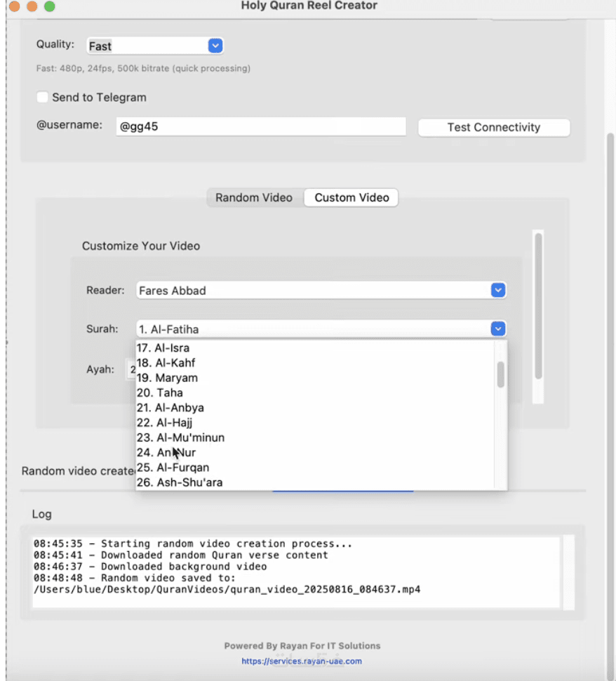Screen dimensions: 616x681
Task: Click the green maximize window button
Action: tap(50, 6)
